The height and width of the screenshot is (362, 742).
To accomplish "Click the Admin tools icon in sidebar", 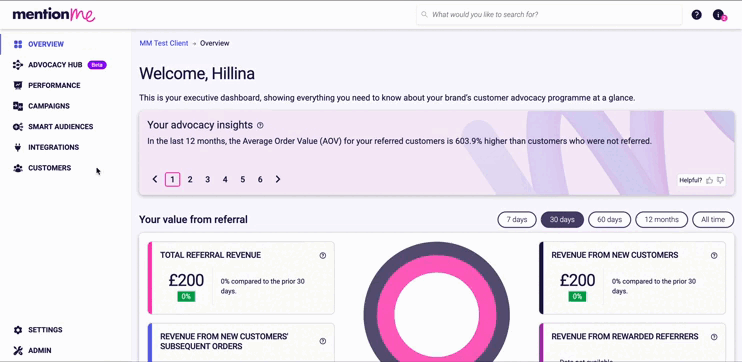I will point(18,351).
